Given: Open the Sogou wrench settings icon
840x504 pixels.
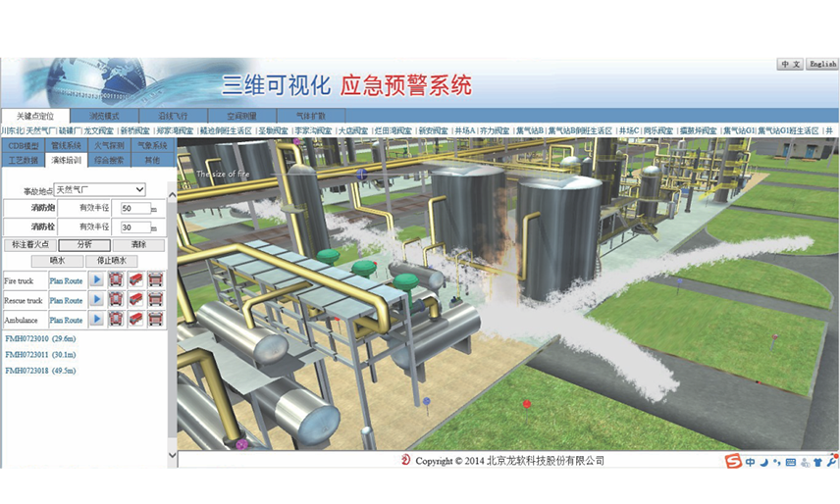Looking at the screenshot, I should (831, 462).
